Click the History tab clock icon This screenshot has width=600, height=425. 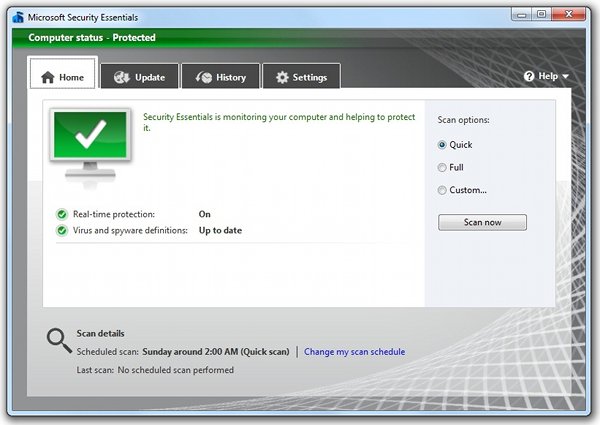[204, 77]
